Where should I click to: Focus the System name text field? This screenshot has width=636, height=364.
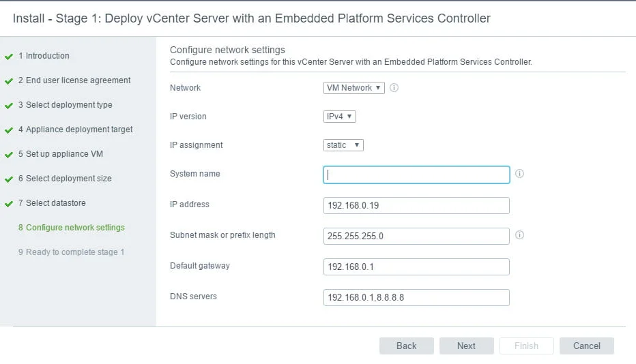416,175
